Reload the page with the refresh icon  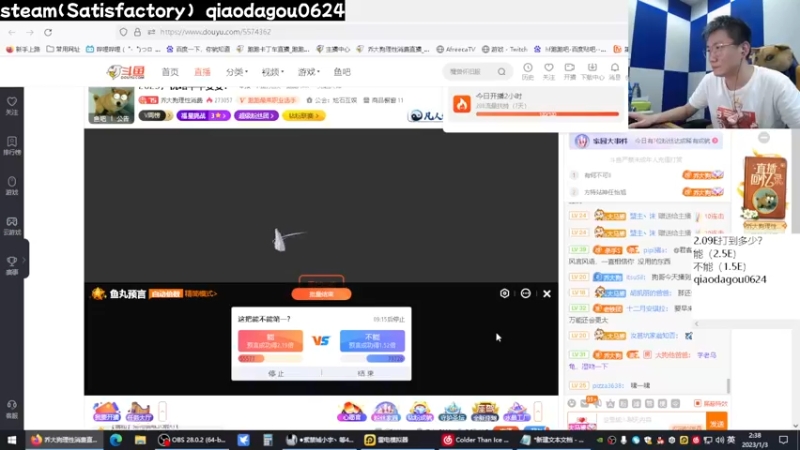pos(48,32)
